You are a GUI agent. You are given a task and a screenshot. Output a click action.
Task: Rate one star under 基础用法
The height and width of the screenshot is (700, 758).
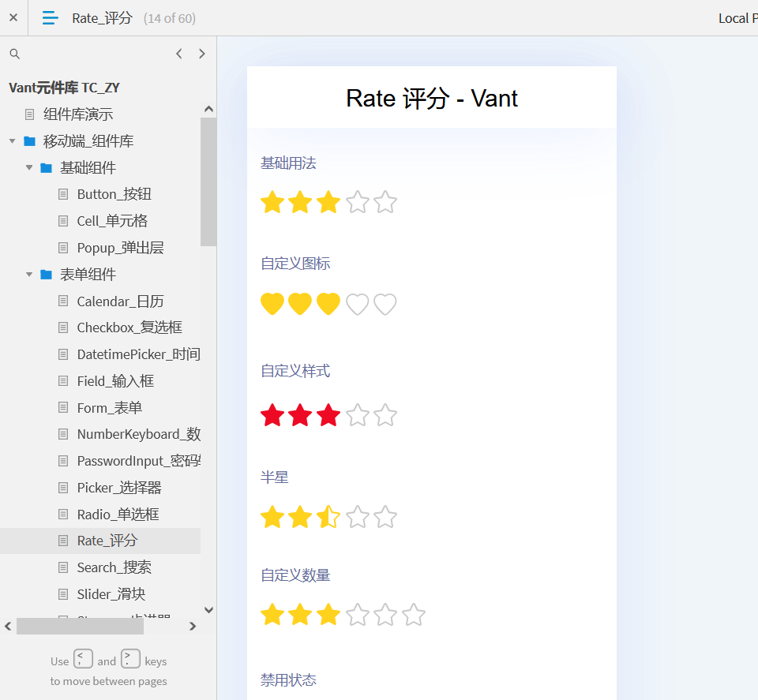pos(272,202)
